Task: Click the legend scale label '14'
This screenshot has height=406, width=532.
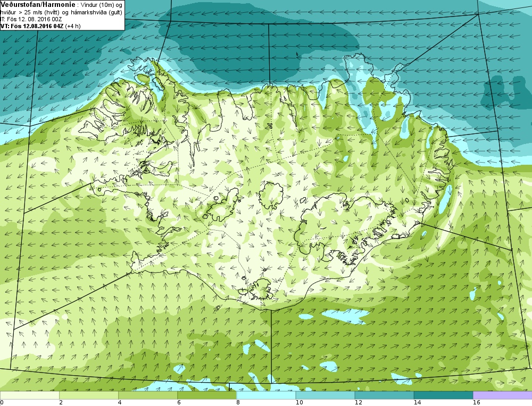Action: click(x=417, y=403)
